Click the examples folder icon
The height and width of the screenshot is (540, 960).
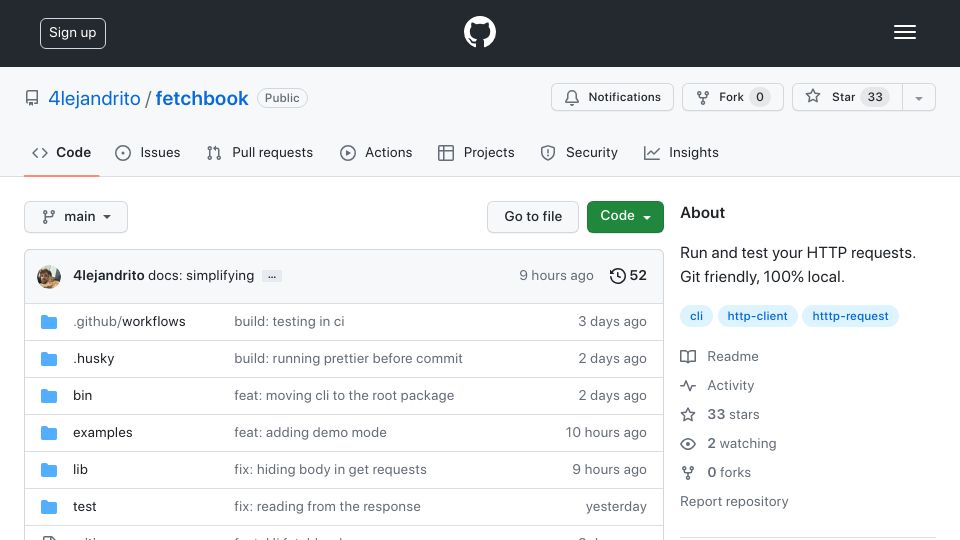point(49,433)
